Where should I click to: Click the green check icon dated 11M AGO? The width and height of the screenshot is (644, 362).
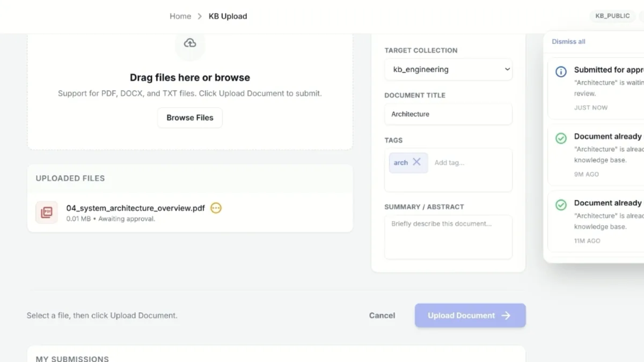click(x=561, y=205)
